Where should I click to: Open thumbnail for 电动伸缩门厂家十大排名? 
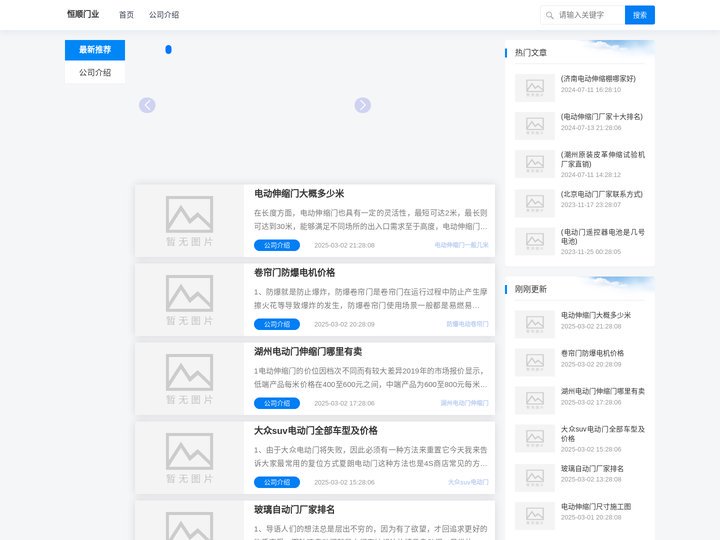coord(534,125)
